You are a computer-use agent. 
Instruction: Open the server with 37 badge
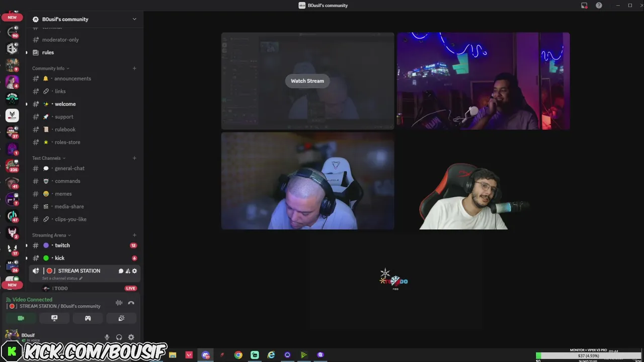tap(12, 132)
